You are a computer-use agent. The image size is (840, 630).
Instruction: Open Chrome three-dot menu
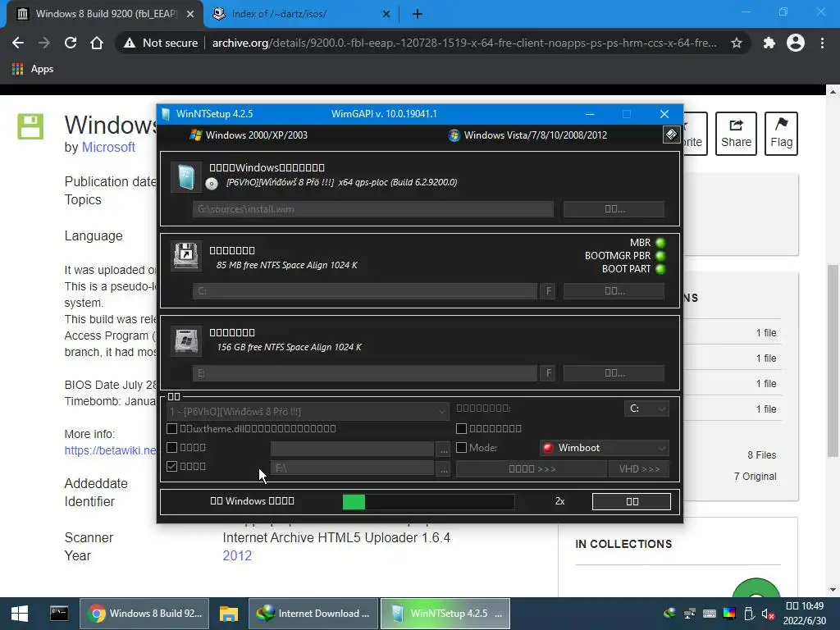pos(822,43)
